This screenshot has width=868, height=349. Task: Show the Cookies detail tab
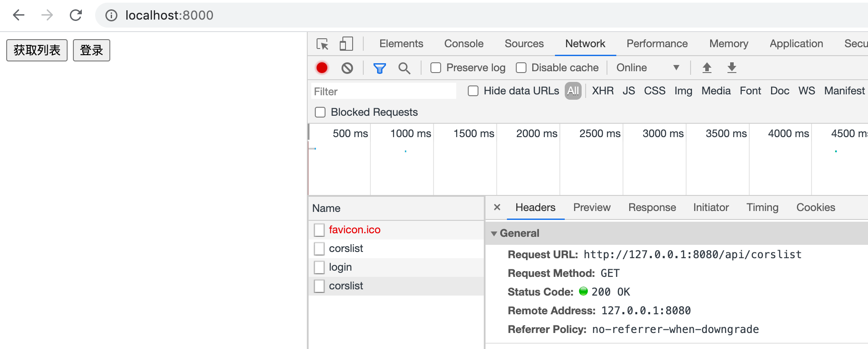point(816,207)
